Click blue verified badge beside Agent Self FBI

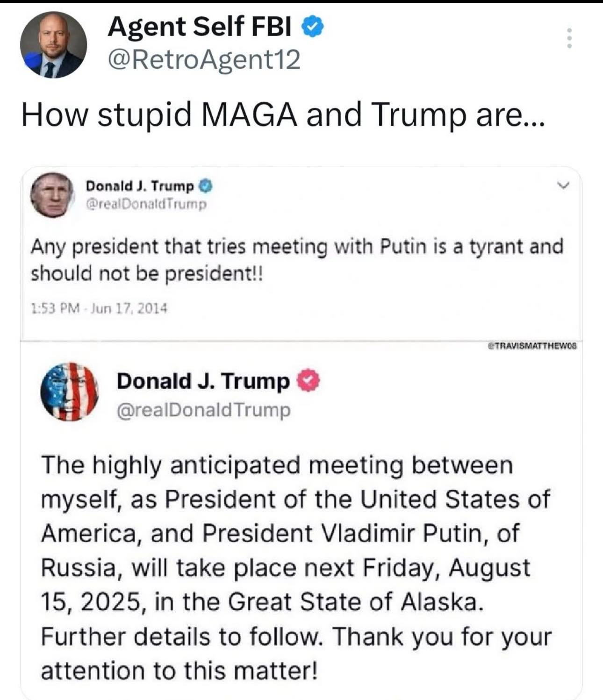[x=313, y=27]
